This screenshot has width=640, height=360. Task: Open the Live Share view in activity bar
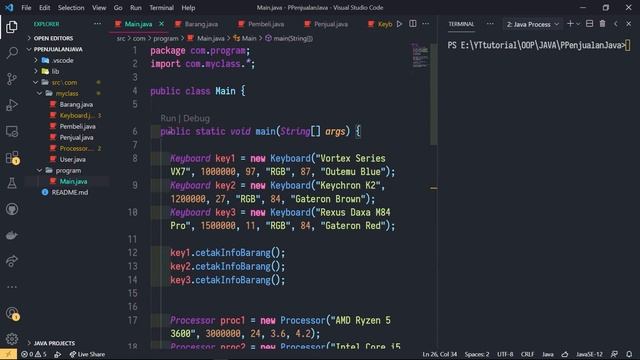click(12, 261)
